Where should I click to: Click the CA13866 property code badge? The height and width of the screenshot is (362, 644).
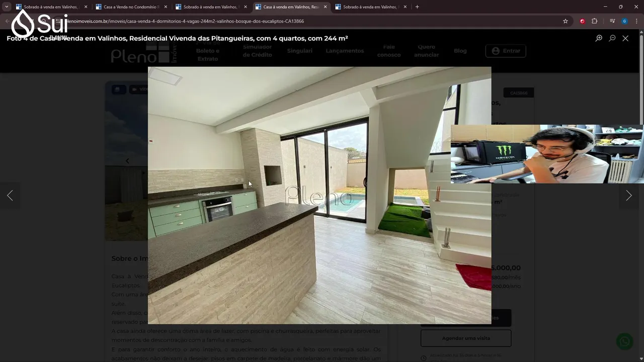518,93
